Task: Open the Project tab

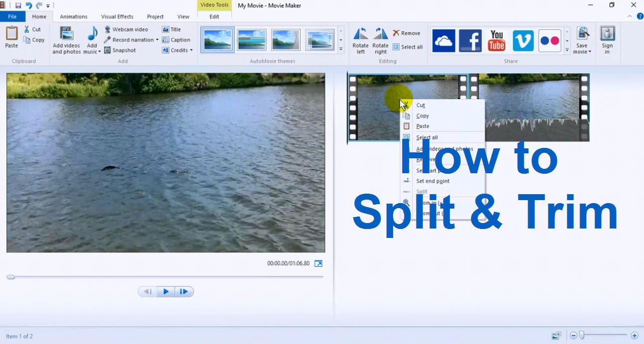Action: point(155,16)
